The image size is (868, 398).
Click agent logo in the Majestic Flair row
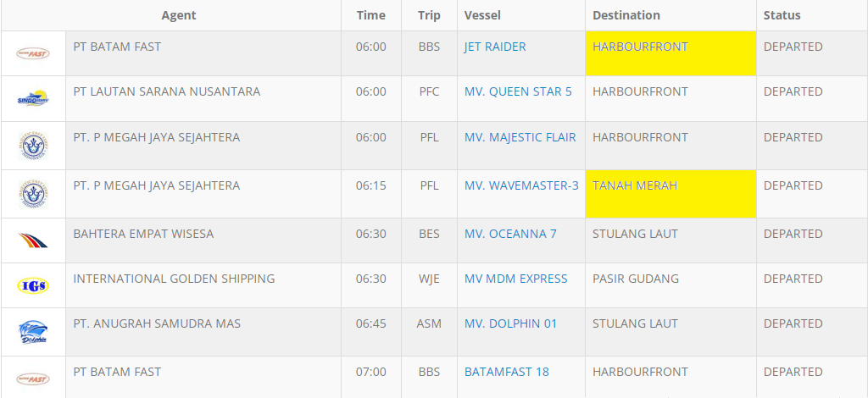pos(33,146)
